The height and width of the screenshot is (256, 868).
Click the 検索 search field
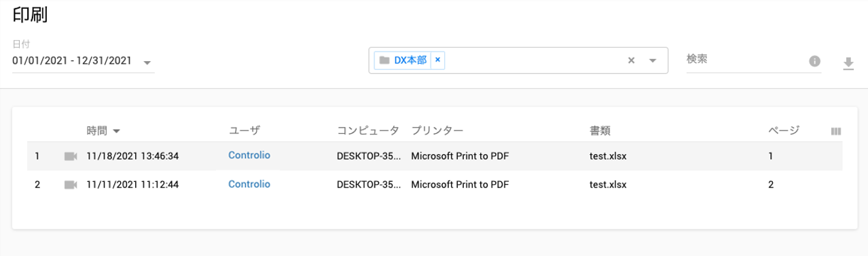pyautogui.click(x=744, y=60)
